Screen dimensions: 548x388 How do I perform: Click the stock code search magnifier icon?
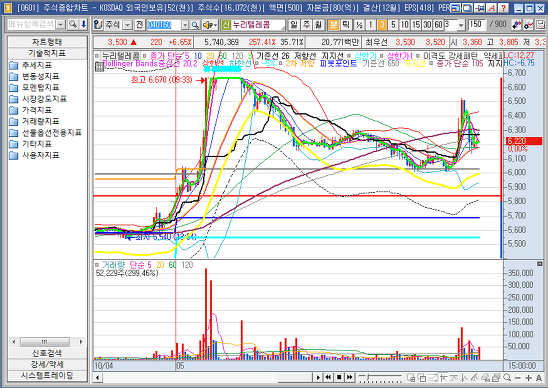(195, 25)
